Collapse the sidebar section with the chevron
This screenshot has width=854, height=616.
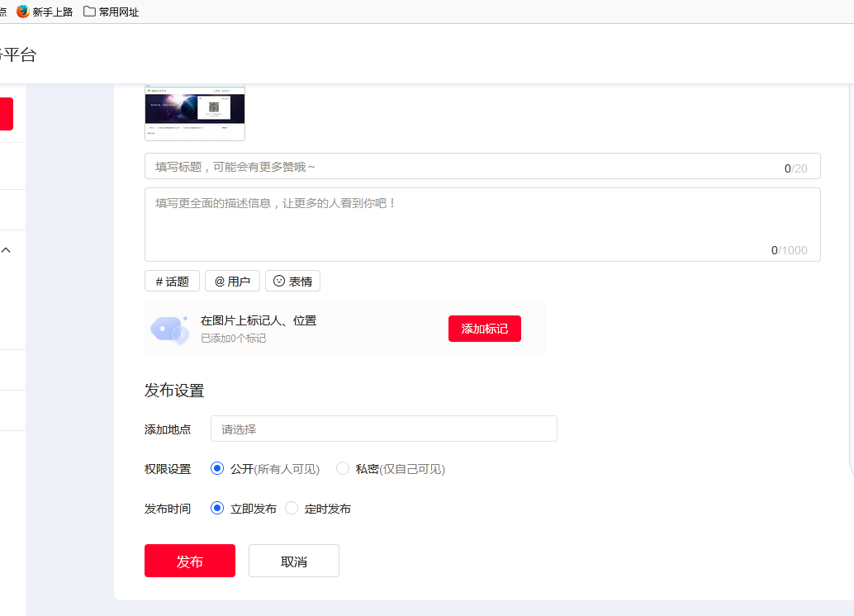coord(7,249)
